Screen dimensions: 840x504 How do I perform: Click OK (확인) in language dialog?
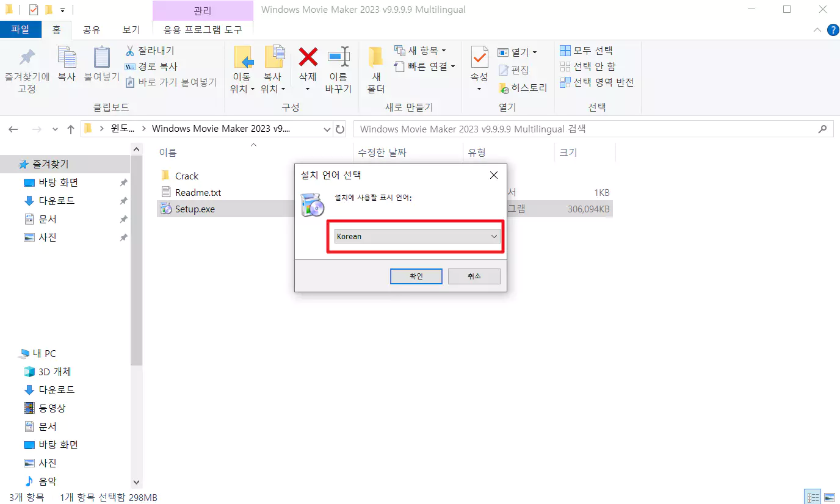(416, 276)
